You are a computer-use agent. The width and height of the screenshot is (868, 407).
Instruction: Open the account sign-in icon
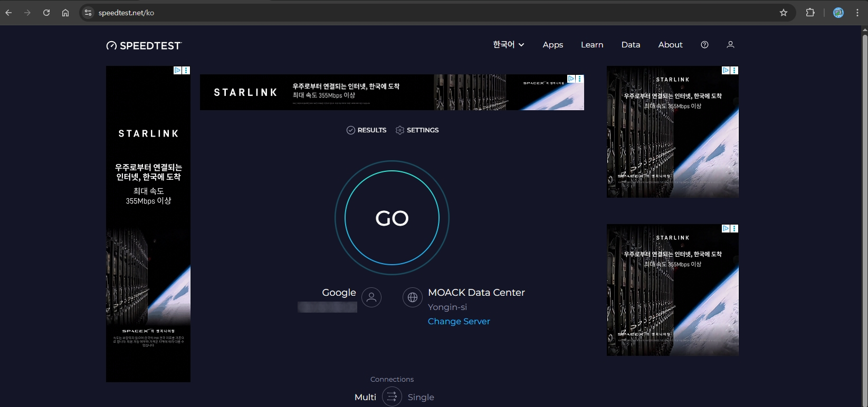click(x=730, y=45)
